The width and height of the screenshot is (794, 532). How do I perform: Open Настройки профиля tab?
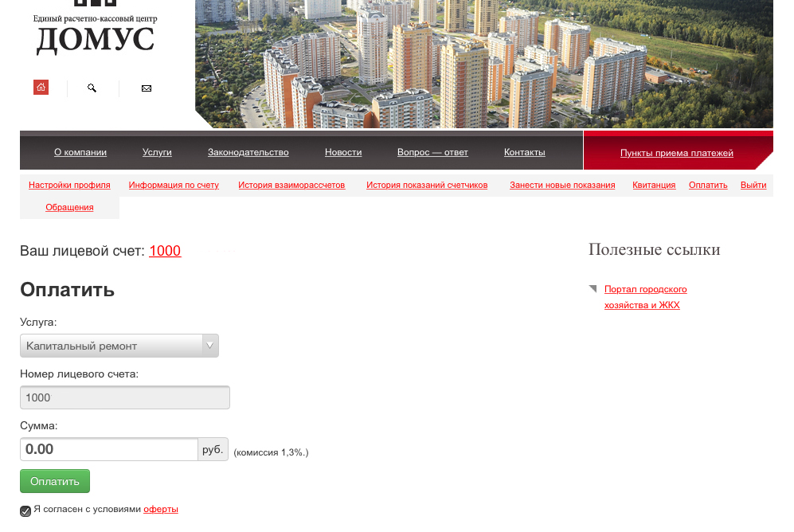click(69, 186)
